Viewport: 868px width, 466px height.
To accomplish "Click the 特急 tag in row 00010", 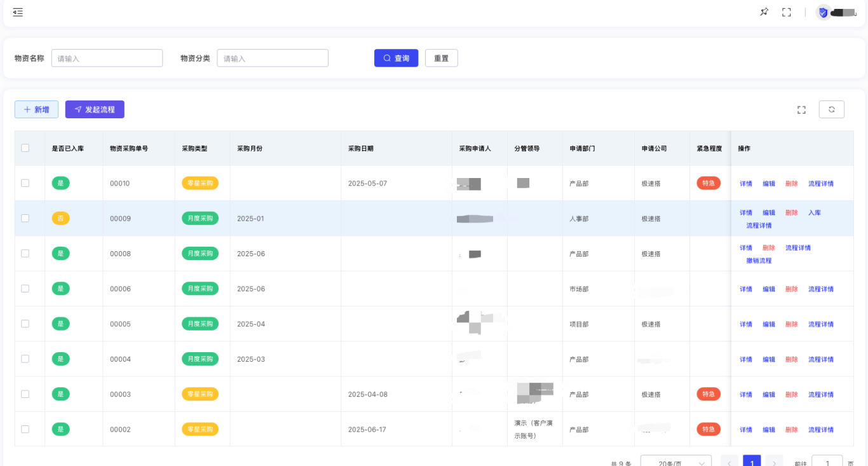I will pos(709,183).
